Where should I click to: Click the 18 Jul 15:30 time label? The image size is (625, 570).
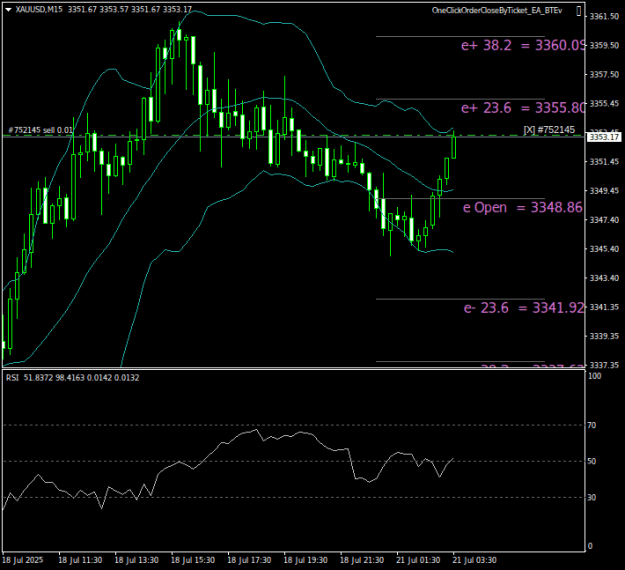click(193, 560)
